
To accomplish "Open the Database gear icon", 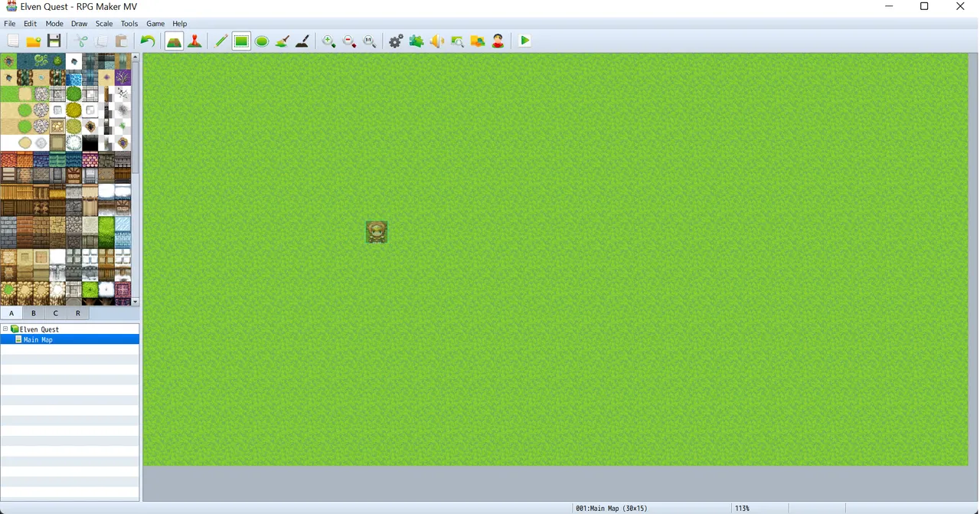I will 396,41.
